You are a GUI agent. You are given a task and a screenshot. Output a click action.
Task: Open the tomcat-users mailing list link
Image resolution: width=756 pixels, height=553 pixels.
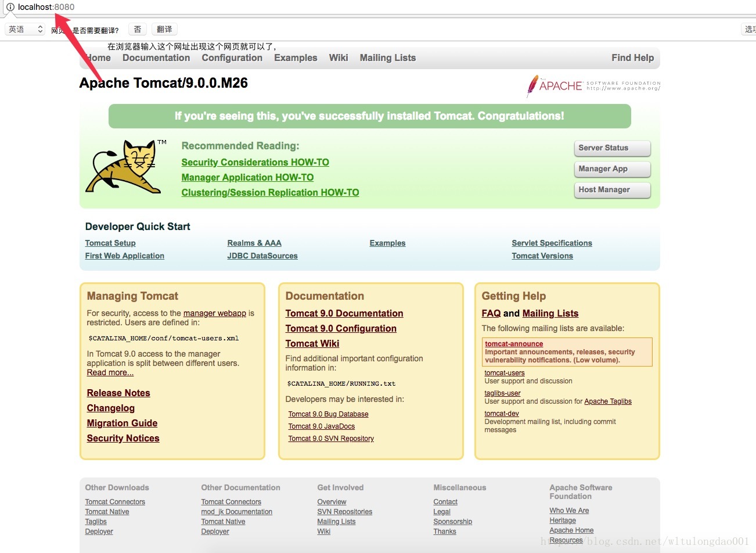(x=505, y=373)
